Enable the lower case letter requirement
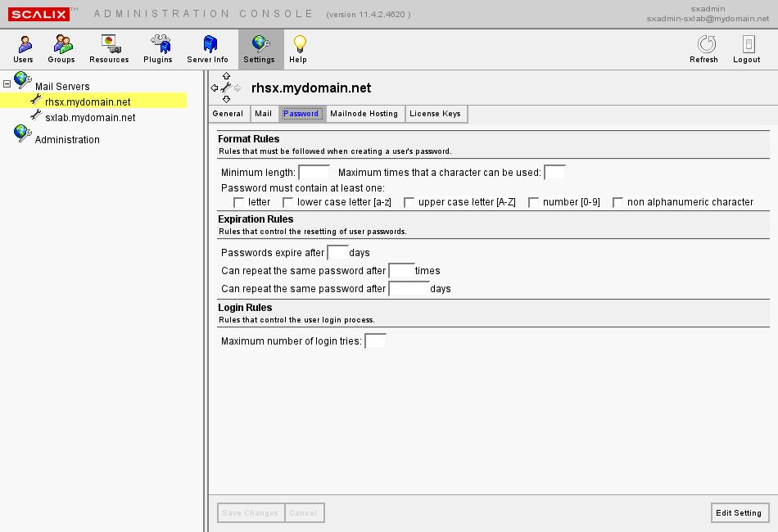 point(287,202)
